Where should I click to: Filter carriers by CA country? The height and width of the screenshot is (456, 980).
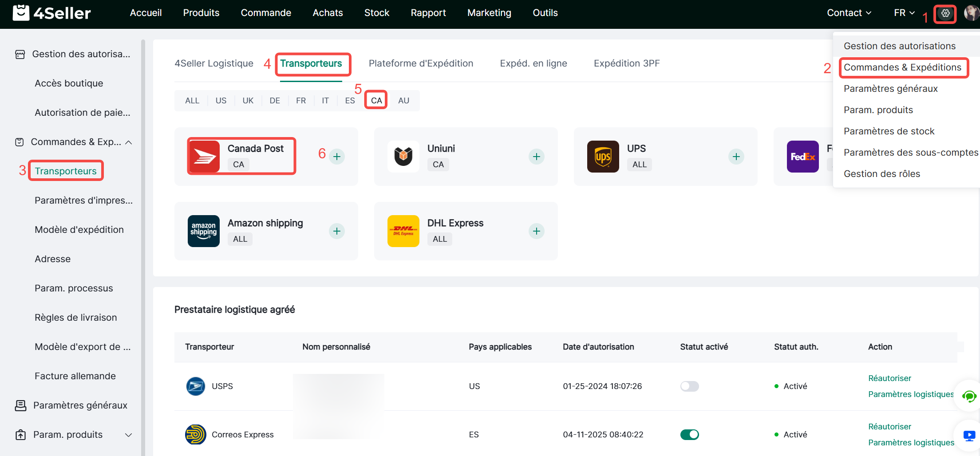(376, 101)
